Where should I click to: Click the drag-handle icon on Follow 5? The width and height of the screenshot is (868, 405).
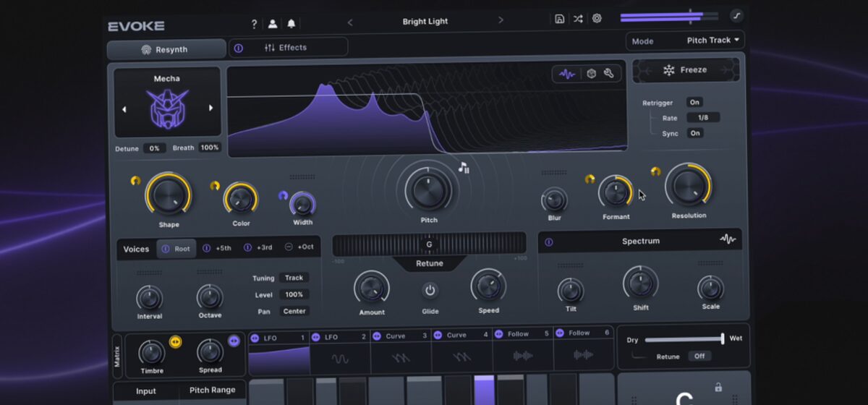pyautogui.click(x=499, y=334)
